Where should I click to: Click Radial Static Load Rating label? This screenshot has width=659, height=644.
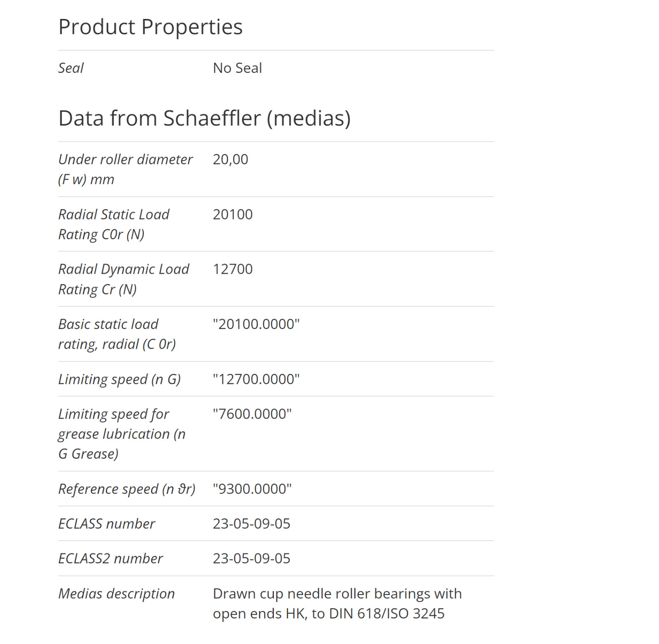[x=114, y=224]
